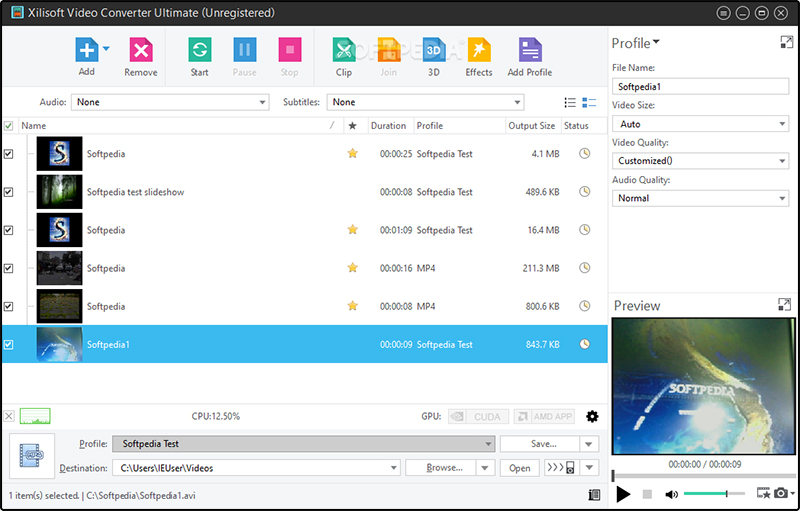This screenshot has width=800, height=511.
Task: Uncheck the Softpedia1 file checkbox
Action: pos(9,345)
